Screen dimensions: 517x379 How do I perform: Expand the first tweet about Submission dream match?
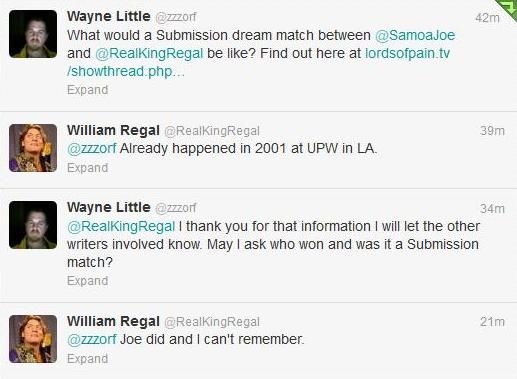[x=87, y=90]
